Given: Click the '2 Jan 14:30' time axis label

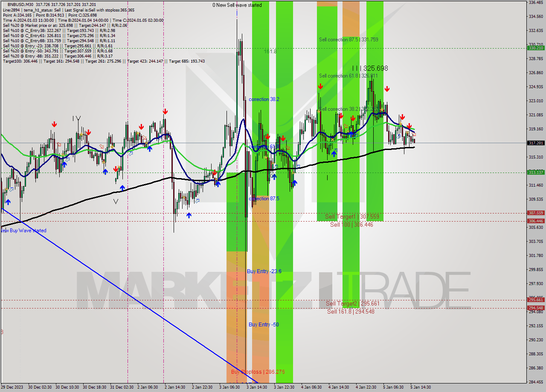Looking at the screenshot, I should point(175,387).
